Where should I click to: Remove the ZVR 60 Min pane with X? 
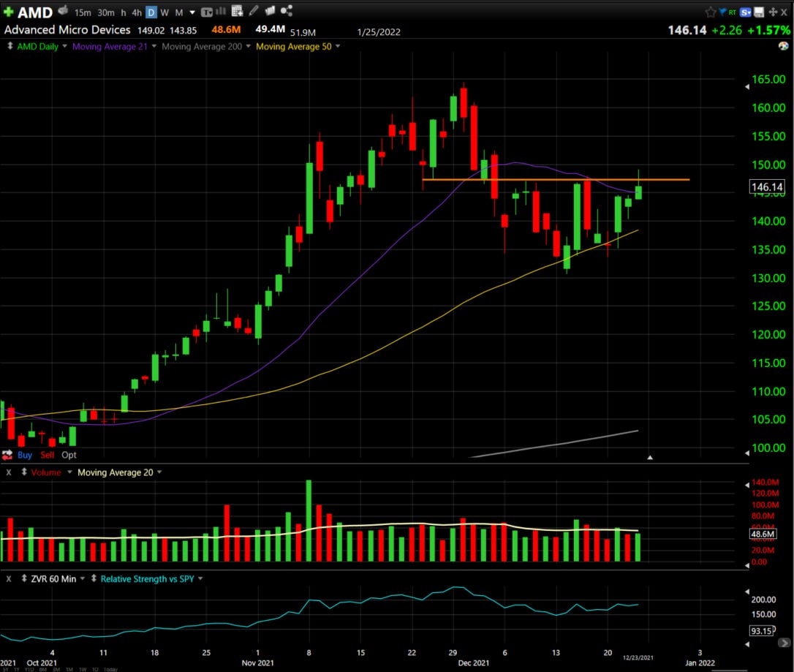pyautogui.click(x=9, y=579)
